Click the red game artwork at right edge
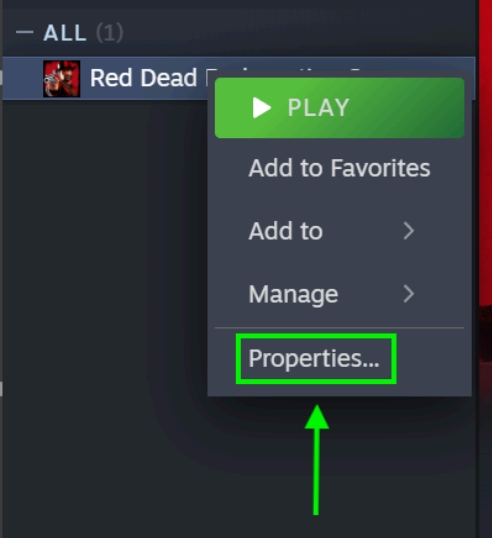Image resolution: width=492 pixels, height=538 pixels. pyautogui.click(x=485, y=206)
